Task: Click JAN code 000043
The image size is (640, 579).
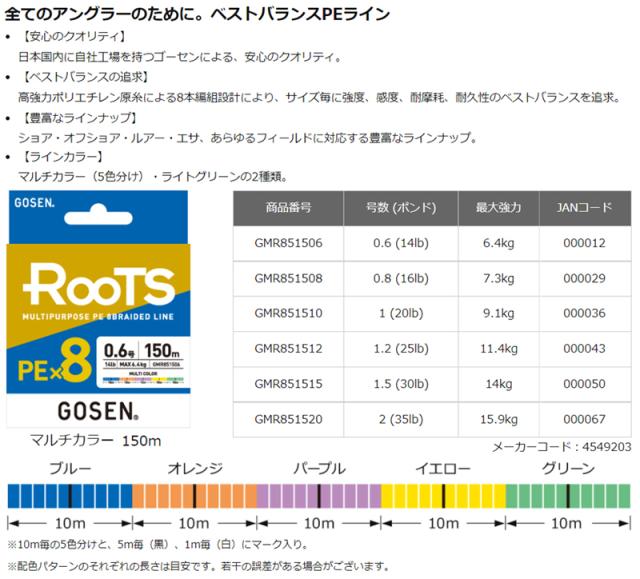Action: pyautogui.click(x=584, y=349)
